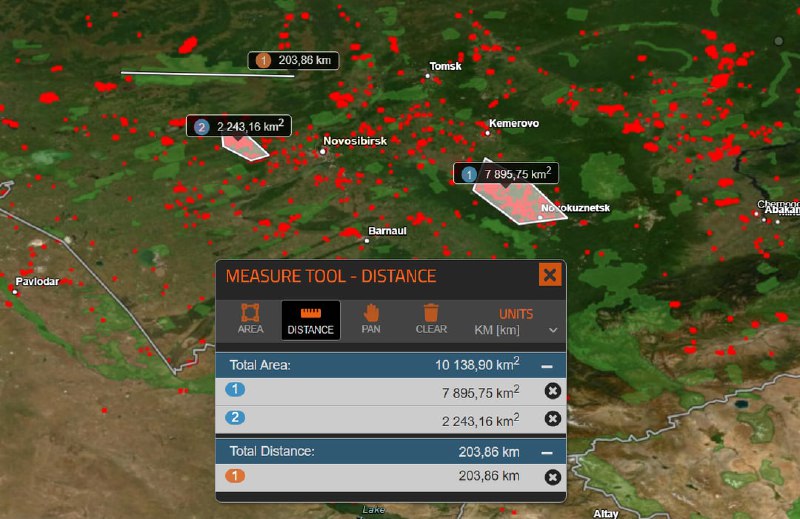This screenshot has width=800, height=519.
Task: Activate the Pan hand tool
Action: (371, 319)
